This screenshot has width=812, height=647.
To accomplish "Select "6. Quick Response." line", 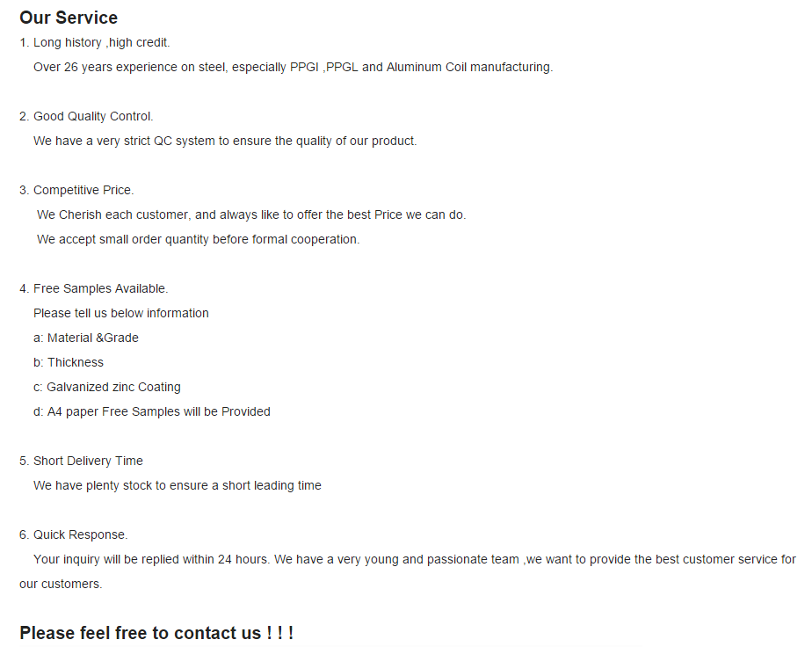I will click(x=74, y=534).
